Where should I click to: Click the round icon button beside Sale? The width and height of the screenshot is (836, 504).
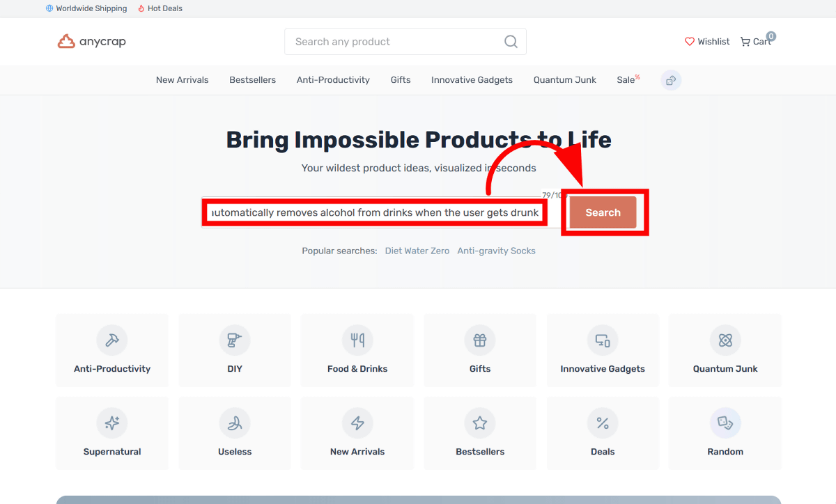pyautogui.click(x=671, y=80)
